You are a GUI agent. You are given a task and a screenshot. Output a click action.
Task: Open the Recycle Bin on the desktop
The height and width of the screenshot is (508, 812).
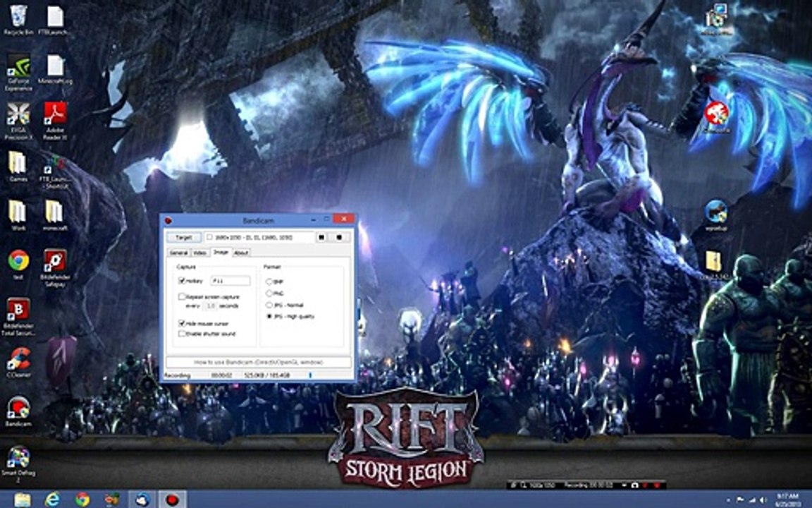[18, 18]
